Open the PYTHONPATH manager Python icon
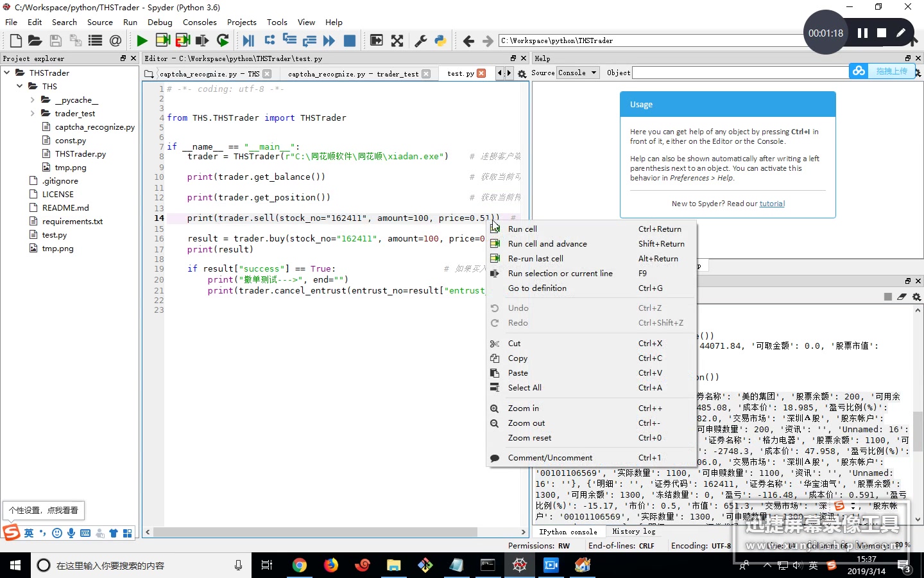924x578 pixels. pyautogui.click(x=440, y=41)
